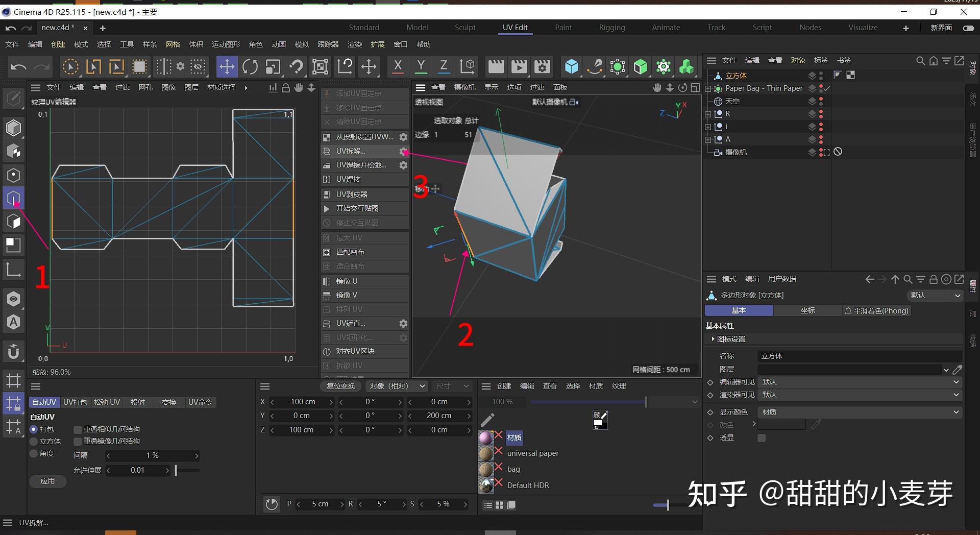
Task: Open the 对象(相对) dropdown in coordinates panel
Action: pyautogui.click(x=397, y=386)
